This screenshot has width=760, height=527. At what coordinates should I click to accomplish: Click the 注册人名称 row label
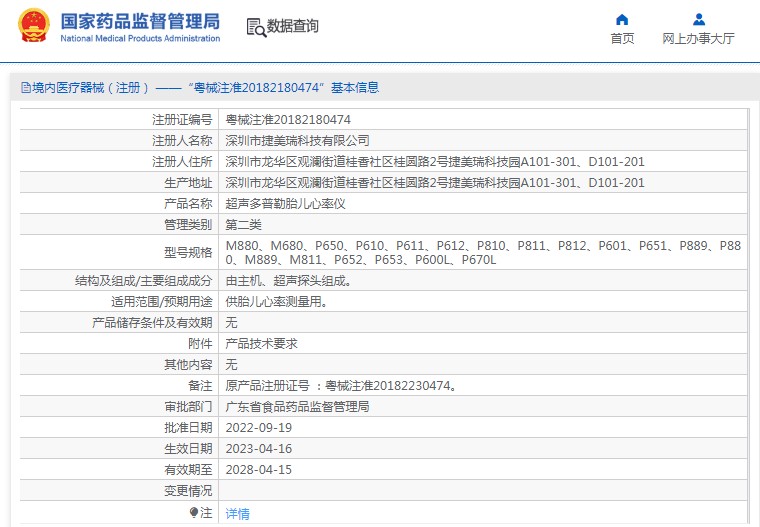pyautogui.click(x=182, y=141)
